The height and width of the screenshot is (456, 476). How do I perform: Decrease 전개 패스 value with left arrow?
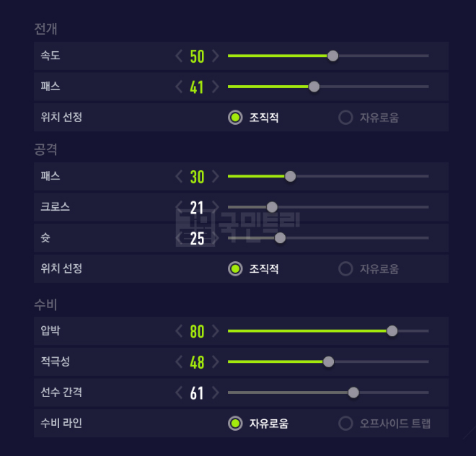pyautogui.click(x=180, y=87)
